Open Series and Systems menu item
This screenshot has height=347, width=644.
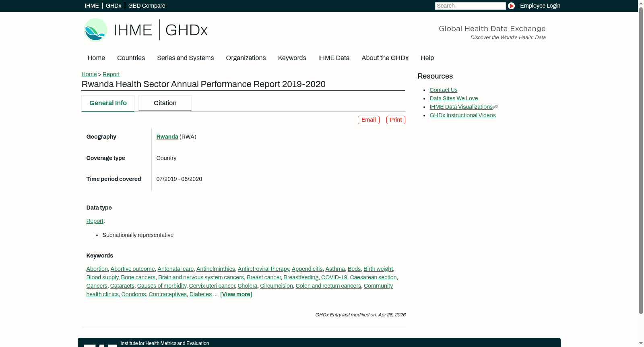pos(185,58)
